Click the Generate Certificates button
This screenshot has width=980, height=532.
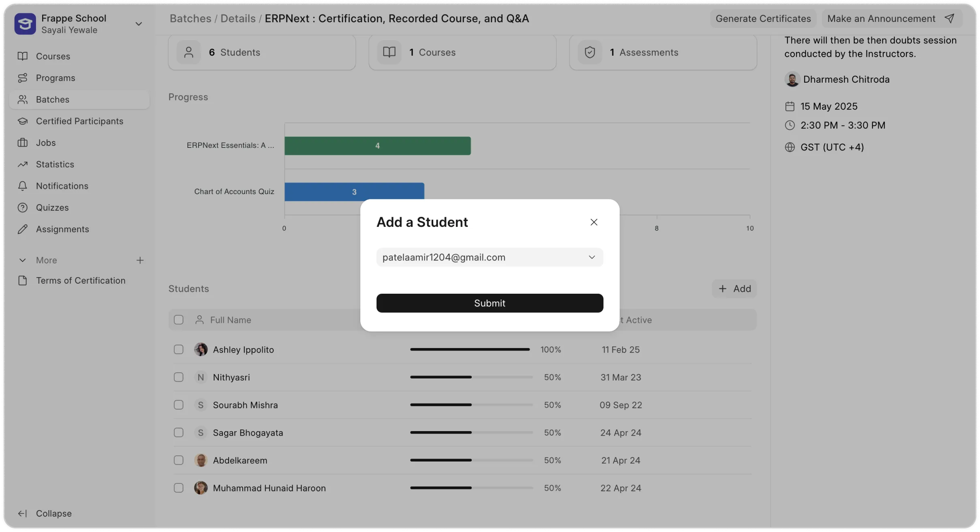[763, 19]
